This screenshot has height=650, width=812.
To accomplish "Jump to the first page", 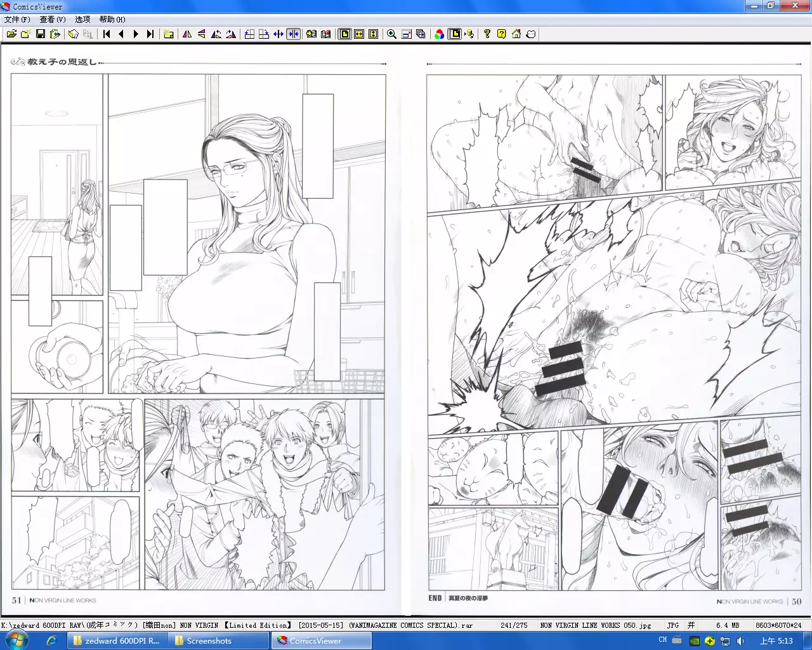I will (107, 34).
